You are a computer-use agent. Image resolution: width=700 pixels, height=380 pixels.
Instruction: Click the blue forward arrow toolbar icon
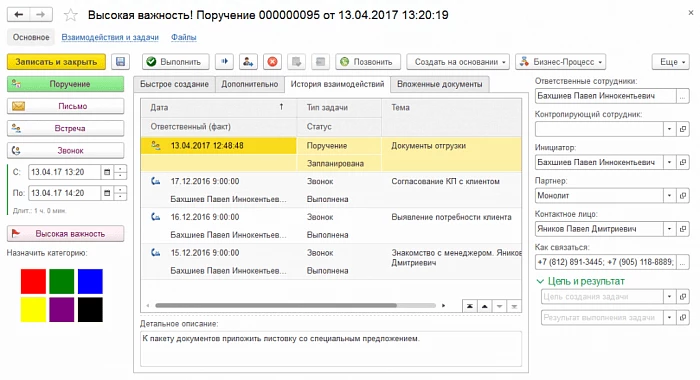225,62
